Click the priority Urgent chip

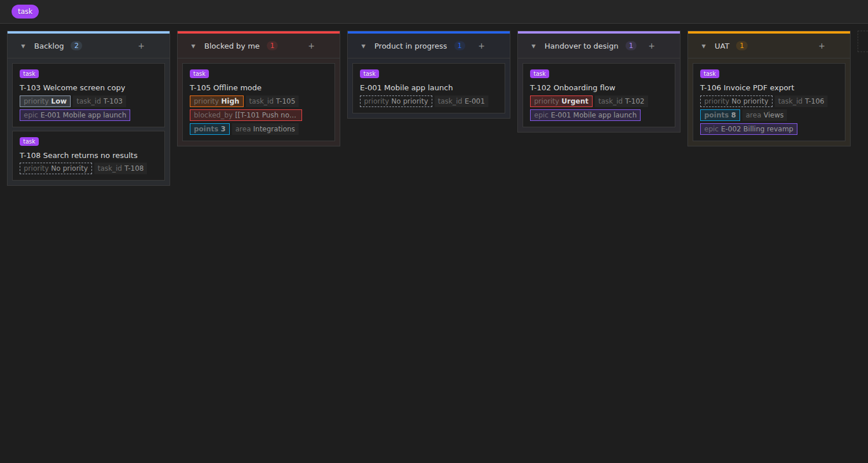[561, 101]
